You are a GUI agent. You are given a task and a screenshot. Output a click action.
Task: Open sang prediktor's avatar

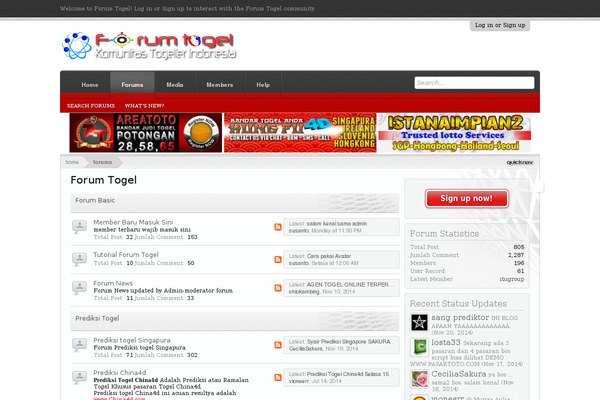(x=419, y=322)
